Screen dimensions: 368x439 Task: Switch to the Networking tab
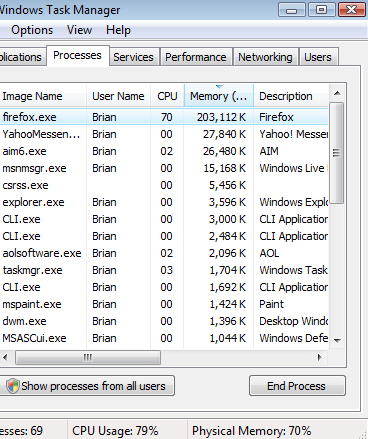265,57
